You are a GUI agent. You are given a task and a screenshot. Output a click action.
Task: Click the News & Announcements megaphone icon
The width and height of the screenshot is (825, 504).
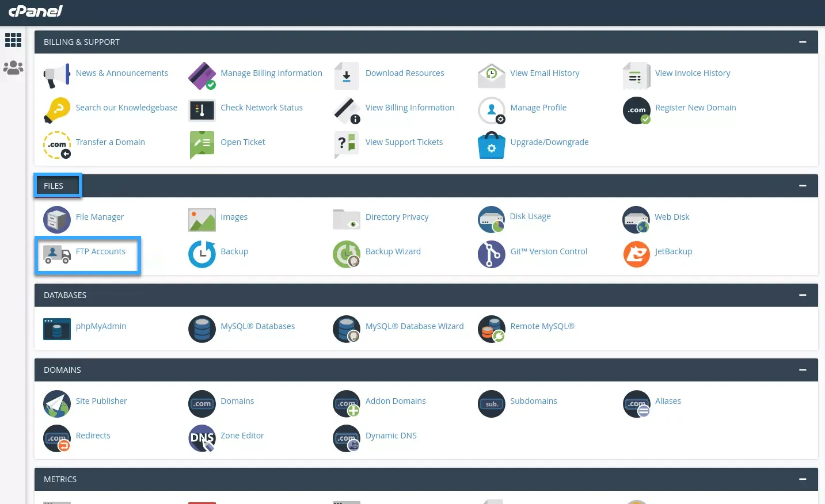pos(57,76)
